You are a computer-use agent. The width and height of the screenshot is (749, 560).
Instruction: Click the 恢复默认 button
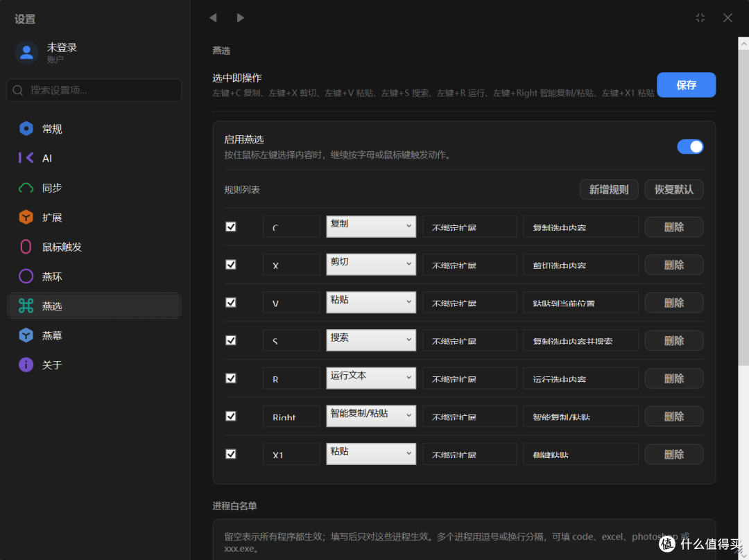click(x=673, y=189)
